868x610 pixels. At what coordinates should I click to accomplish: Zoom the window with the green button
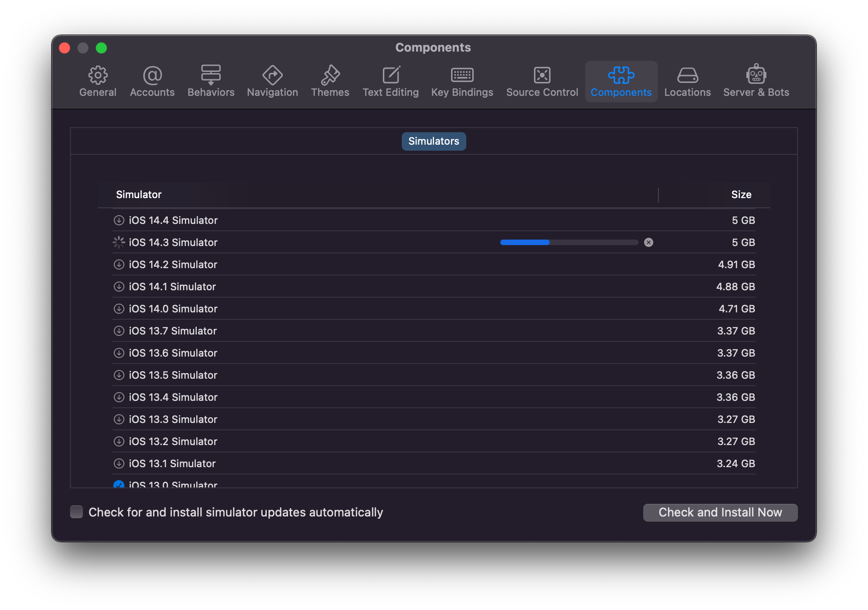[101, 48]
